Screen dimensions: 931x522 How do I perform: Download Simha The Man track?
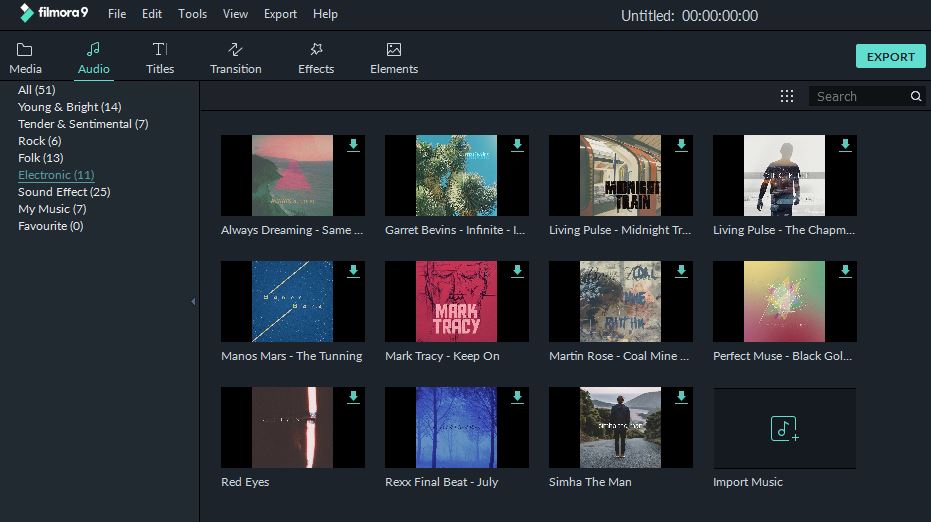click(681, 397)
